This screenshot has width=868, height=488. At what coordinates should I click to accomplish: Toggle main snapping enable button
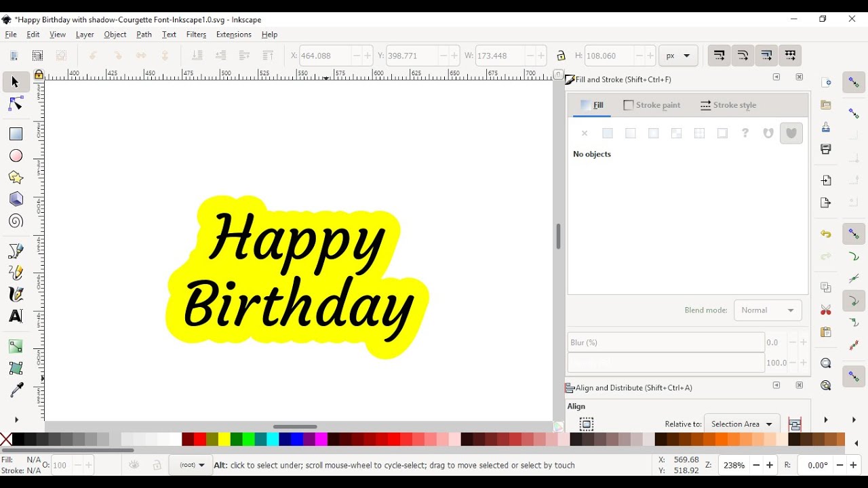(854, 83)
